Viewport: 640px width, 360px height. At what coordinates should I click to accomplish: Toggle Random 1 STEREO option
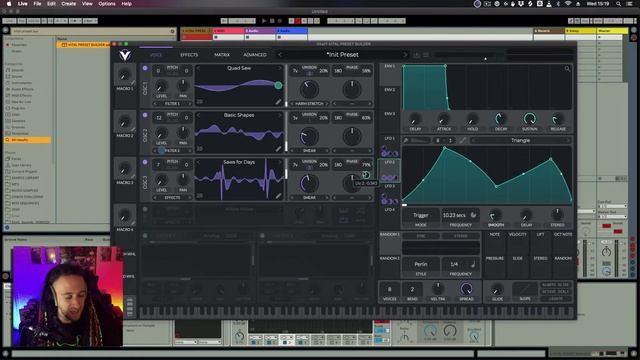point(461,236)
